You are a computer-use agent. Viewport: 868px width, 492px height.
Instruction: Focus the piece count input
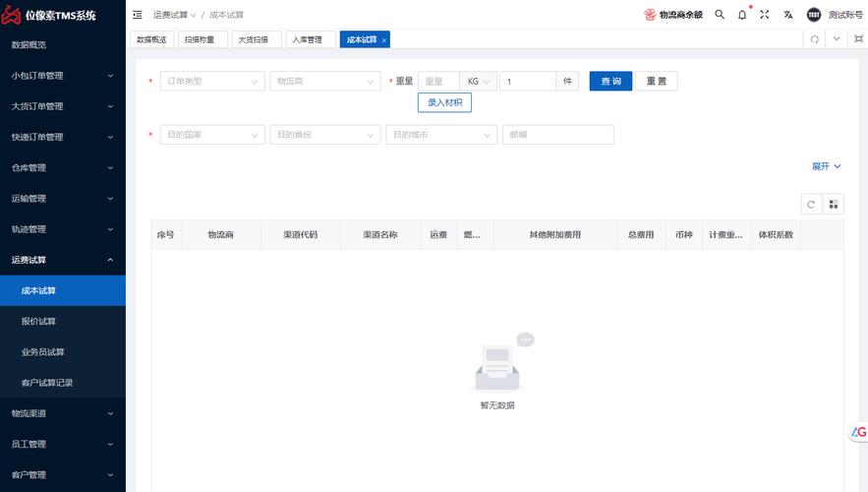coord(528,81)
